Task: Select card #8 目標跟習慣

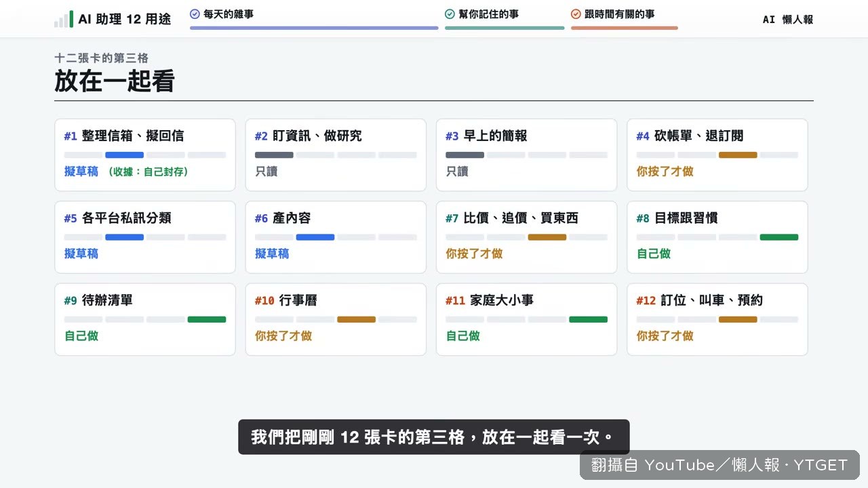Action: point(717,237)
